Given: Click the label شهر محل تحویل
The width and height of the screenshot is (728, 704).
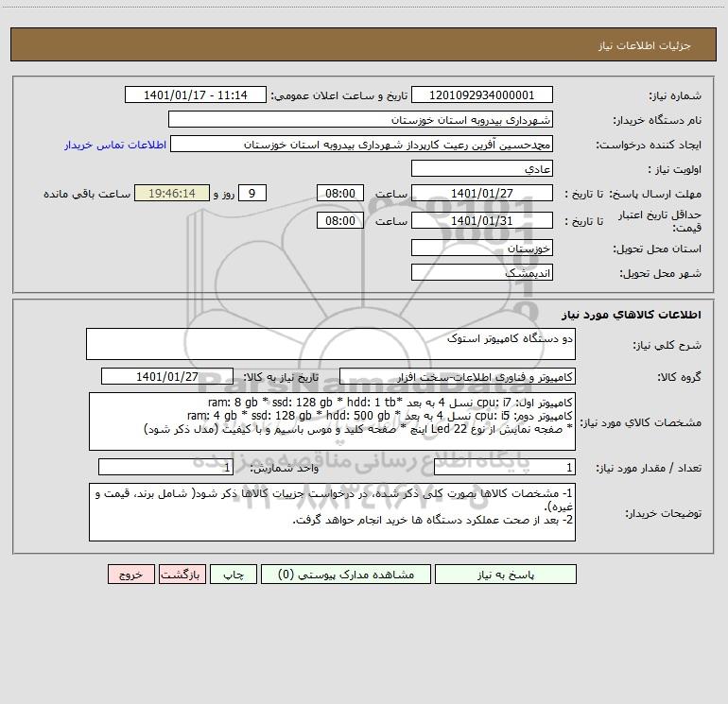Looking at the screenshot, I should pyautogui.click(x=660, y=273).
